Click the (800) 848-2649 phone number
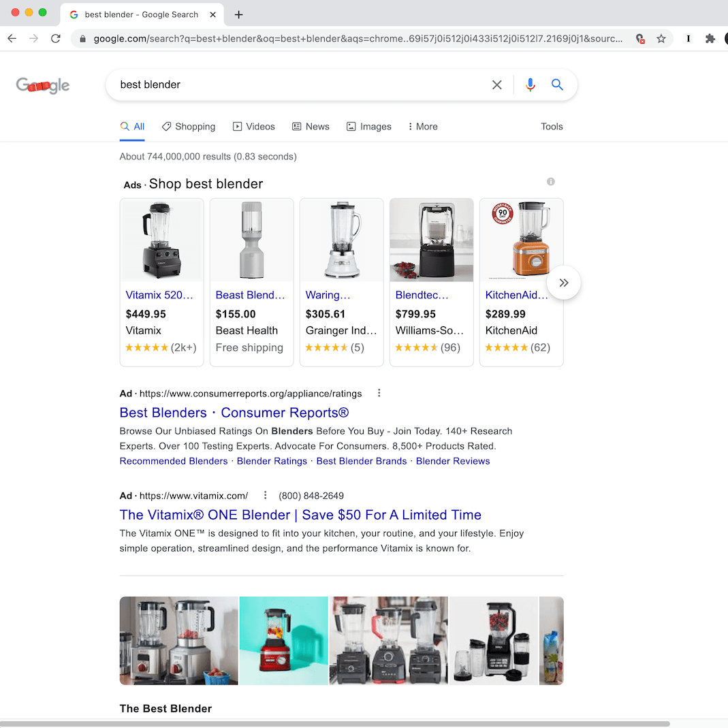 pyautogui.click(x=311, y=496)
